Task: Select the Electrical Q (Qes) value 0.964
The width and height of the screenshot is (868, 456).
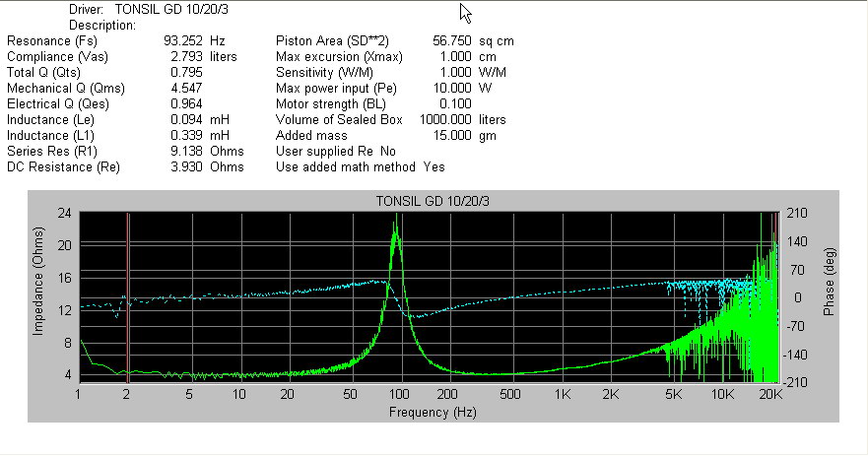Action: (x=186, y=104)
